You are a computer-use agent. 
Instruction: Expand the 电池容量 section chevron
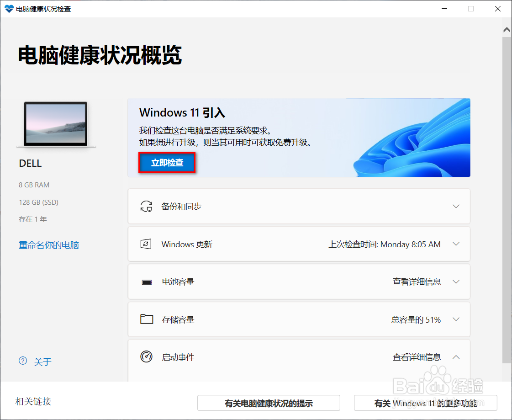pyautogui.click(x=456, y=282)
